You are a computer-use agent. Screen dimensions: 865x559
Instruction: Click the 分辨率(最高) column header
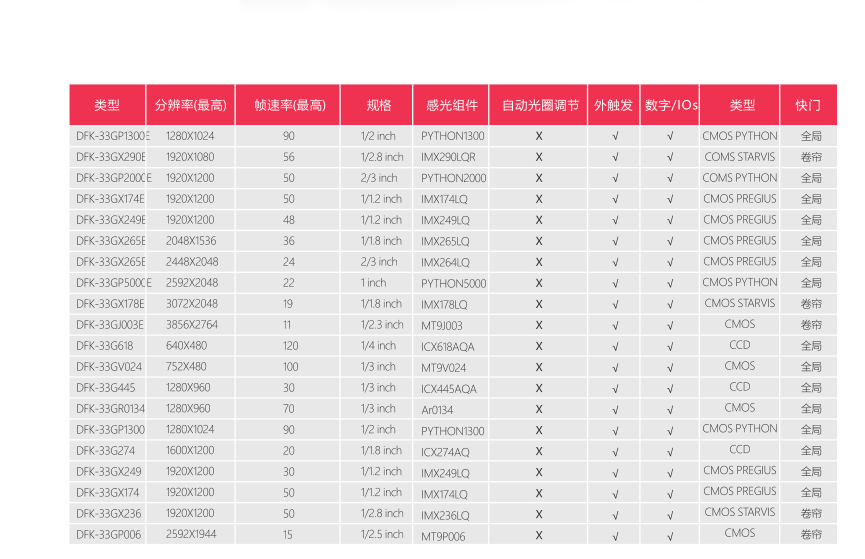[x=190, y=105]
